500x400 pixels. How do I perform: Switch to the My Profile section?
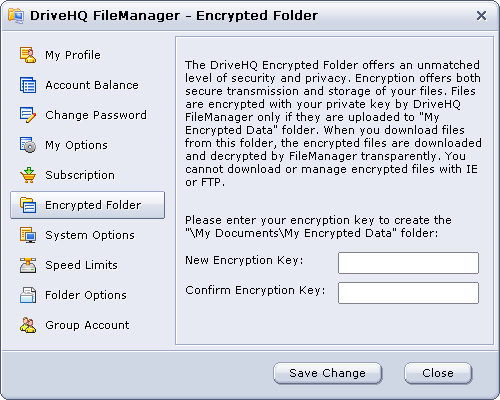[73, 55]
